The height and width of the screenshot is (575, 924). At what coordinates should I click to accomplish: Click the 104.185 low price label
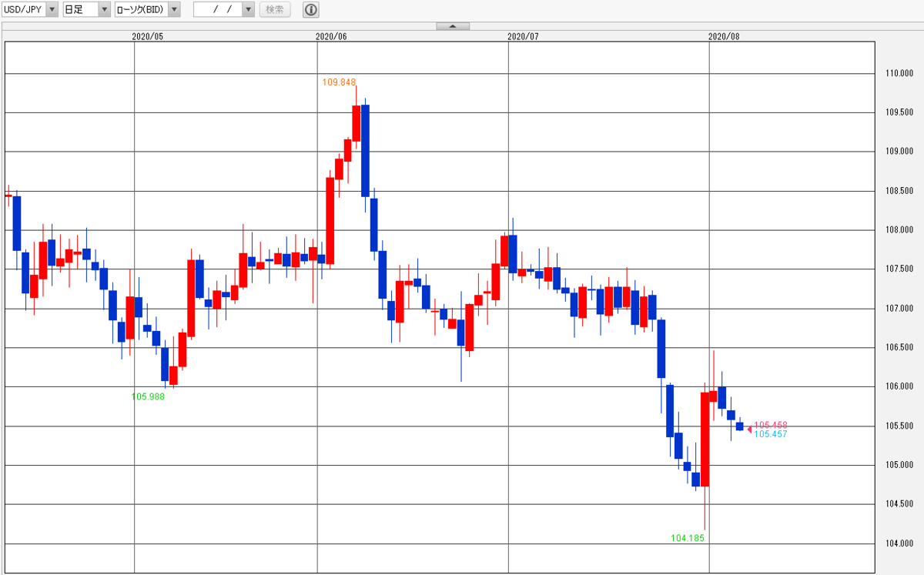[x=688, y=538]
